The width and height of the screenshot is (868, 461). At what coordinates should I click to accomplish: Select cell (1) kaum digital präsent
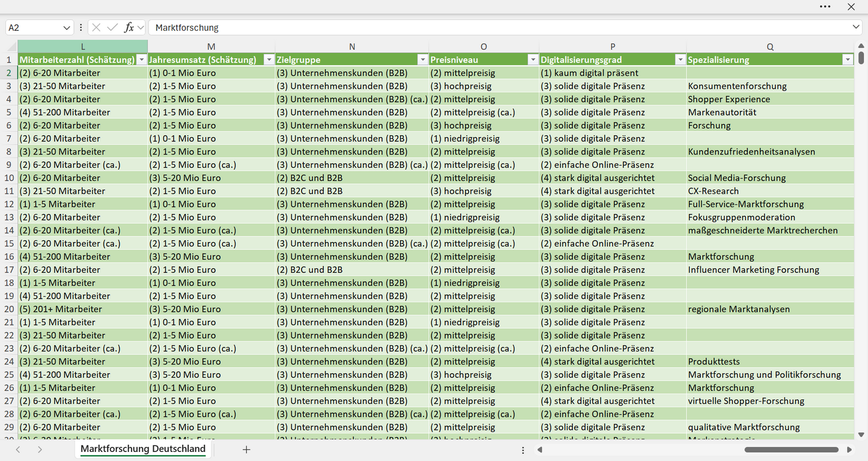click(x=613, y=73)
